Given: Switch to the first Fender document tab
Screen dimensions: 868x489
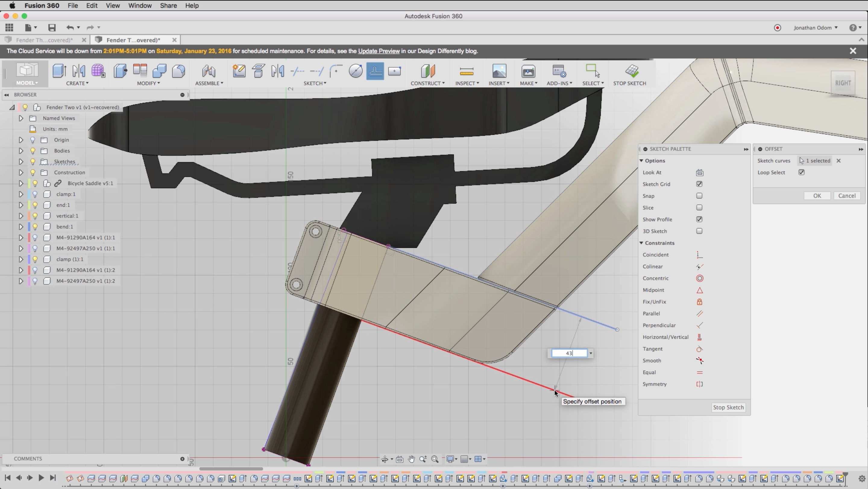Looking at the screenshot, I should (44, 40).
